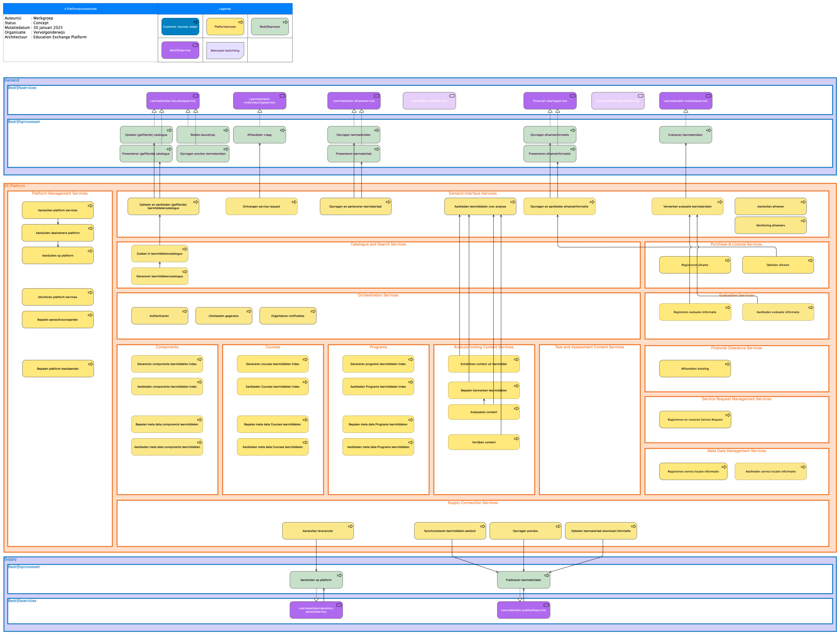Image resolution: width=840 pixels, height=635 pixels.
Task: Toggle the Bedrijfsproces legend item
Action: click(270, 26)
